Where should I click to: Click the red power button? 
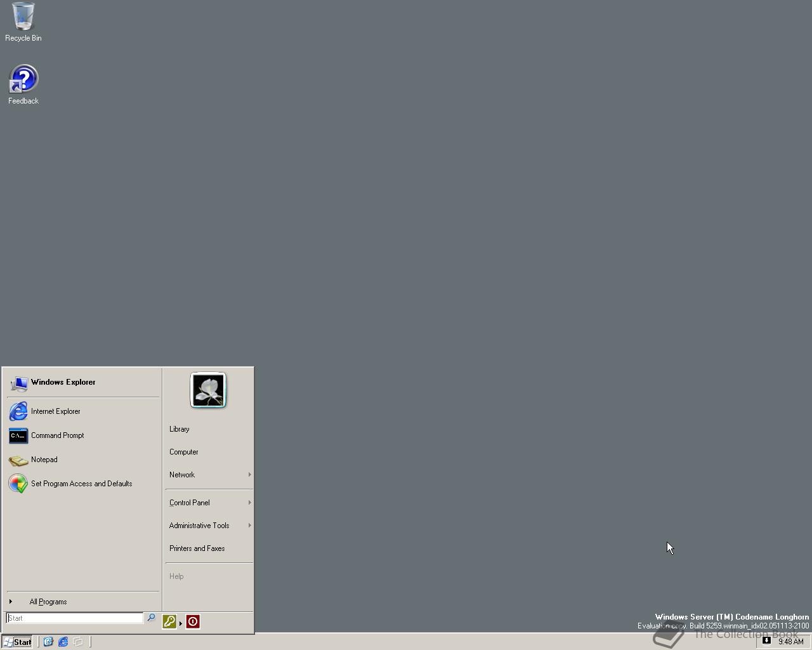click(193, 621)
